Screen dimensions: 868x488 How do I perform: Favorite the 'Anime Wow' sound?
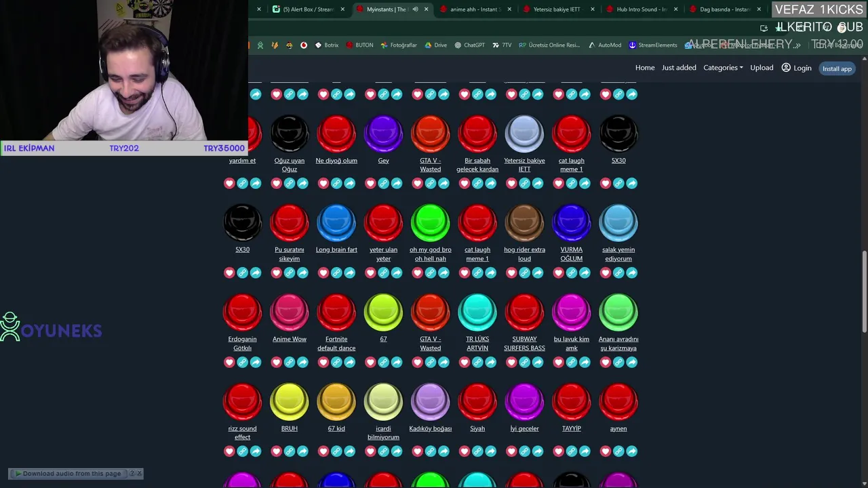click(x=276, y=362)
